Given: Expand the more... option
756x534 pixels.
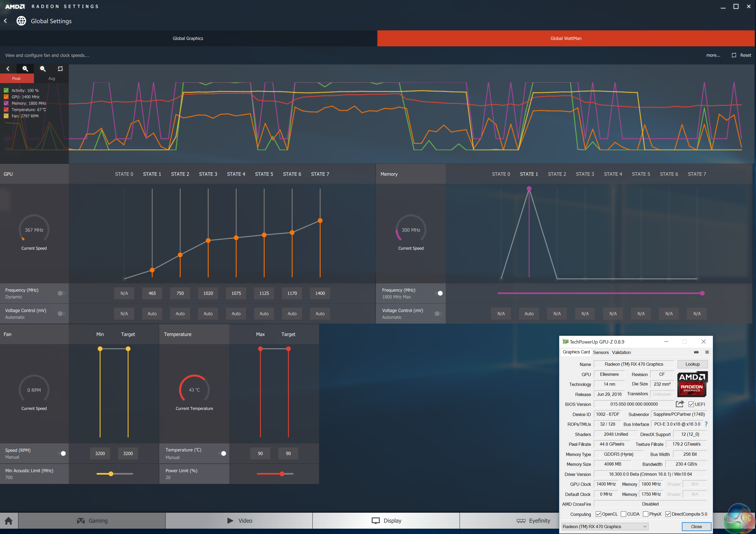Looking at the screenshot, I should [x=713, y=55].
